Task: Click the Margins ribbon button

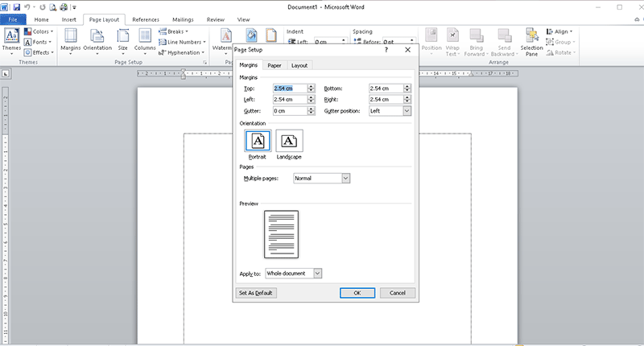Action: 71,42
